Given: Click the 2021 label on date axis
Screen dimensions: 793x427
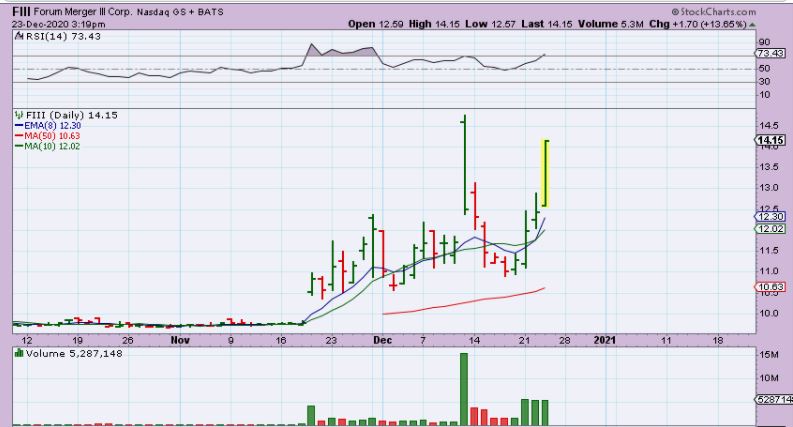Looking at the screenshot, I should coord(604,340).
